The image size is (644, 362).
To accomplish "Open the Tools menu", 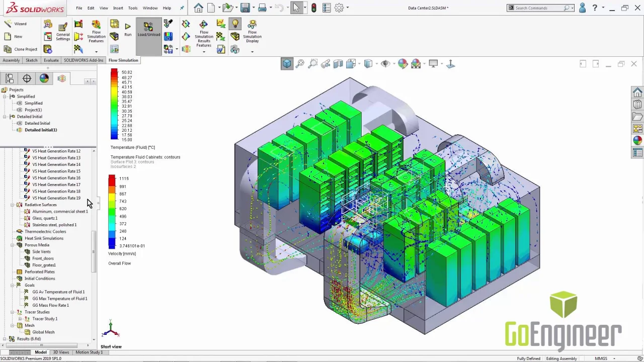I will [133, 8].
